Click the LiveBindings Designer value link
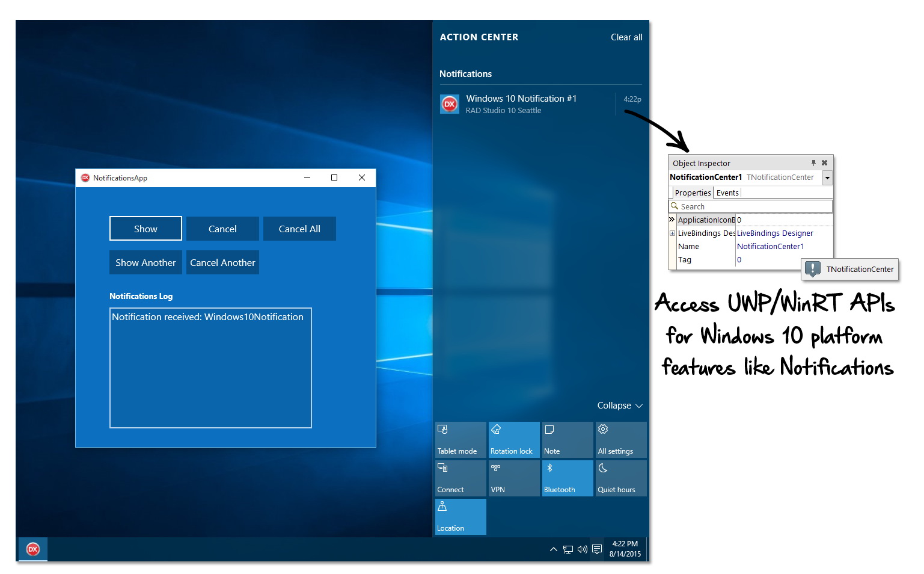This screenshot has width=924, height=574. pos(775,233)
